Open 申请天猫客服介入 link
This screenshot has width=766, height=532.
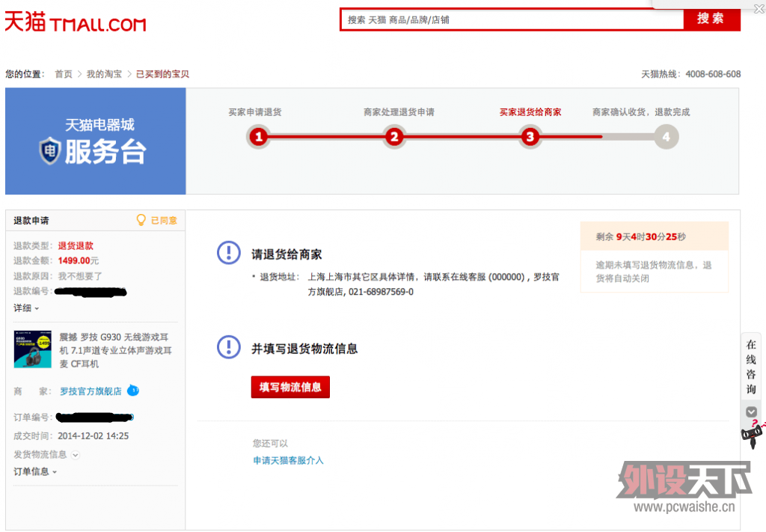tap(288, 460)
